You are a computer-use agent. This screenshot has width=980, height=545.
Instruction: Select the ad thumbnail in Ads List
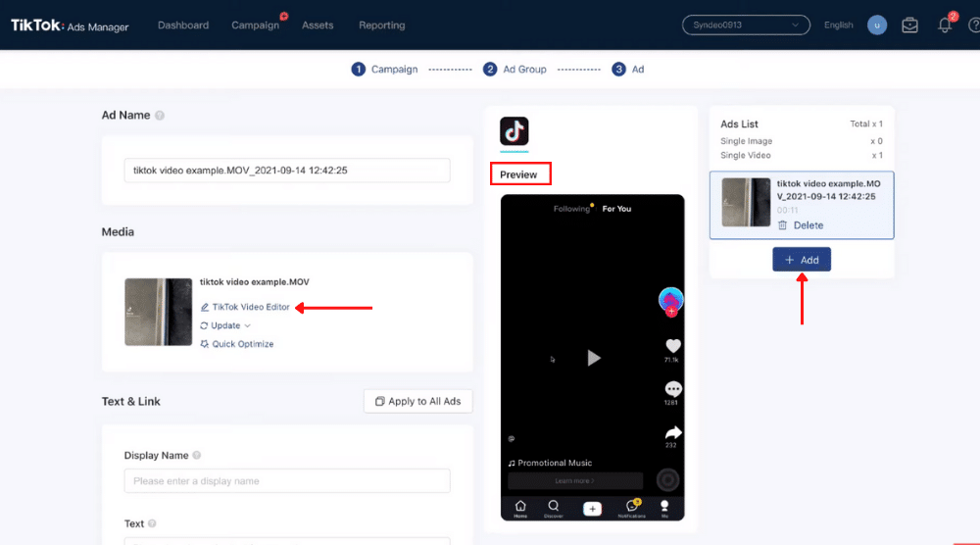click(746, 202)
